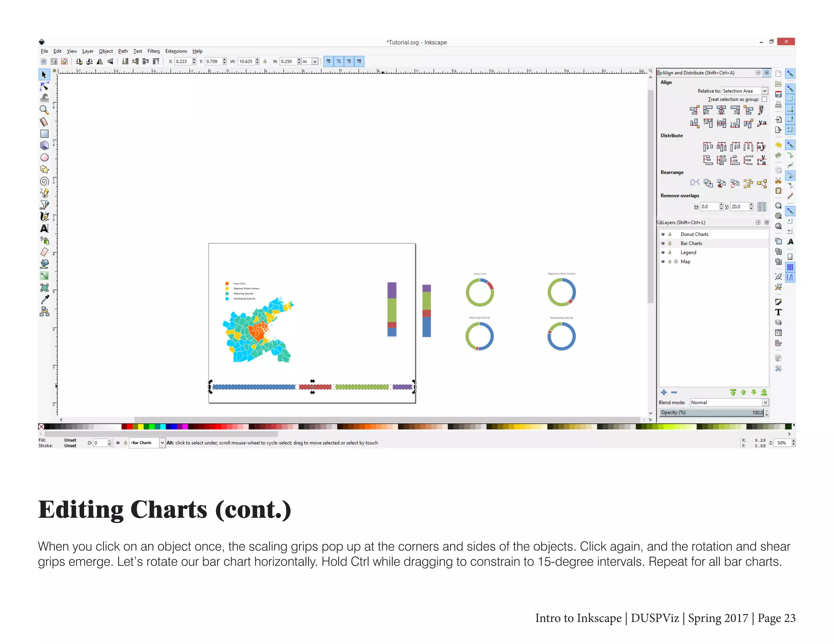The height and width of the screenshot is (644, 834).
Task: Increase the W width stepper
Action: coord(257,59)
